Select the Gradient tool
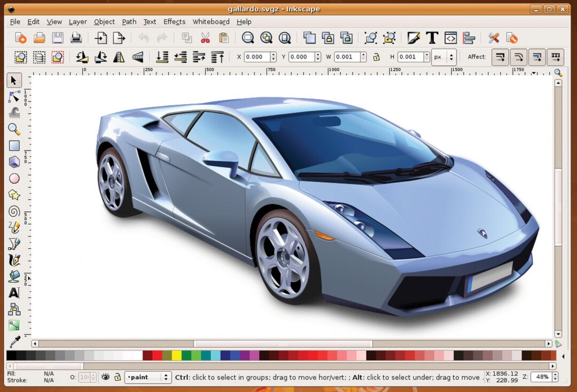The width and height of the screenshot is (577, 392). coord(15,326)
